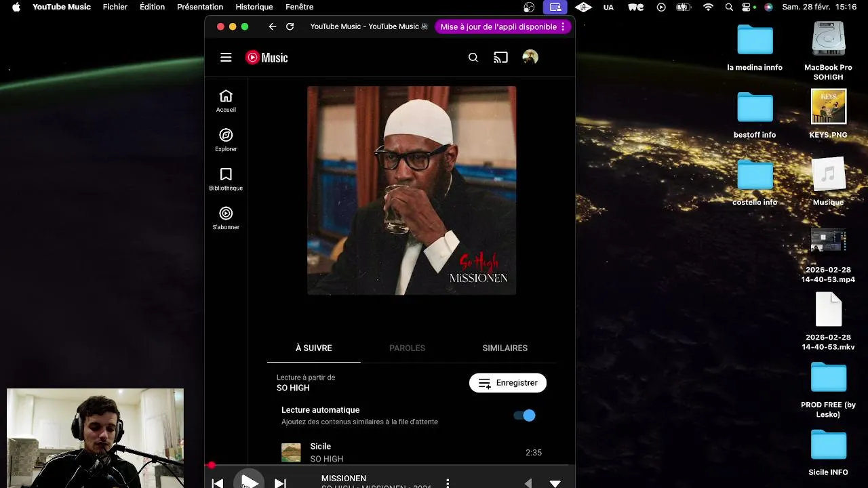This screenshot has width=868, height=488.
Task: Skip to the previous track
Action: click(218, 483)
